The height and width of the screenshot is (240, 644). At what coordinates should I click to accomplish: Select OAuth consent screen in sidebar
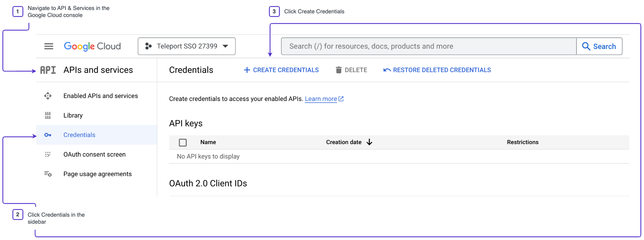coord(95,154)
